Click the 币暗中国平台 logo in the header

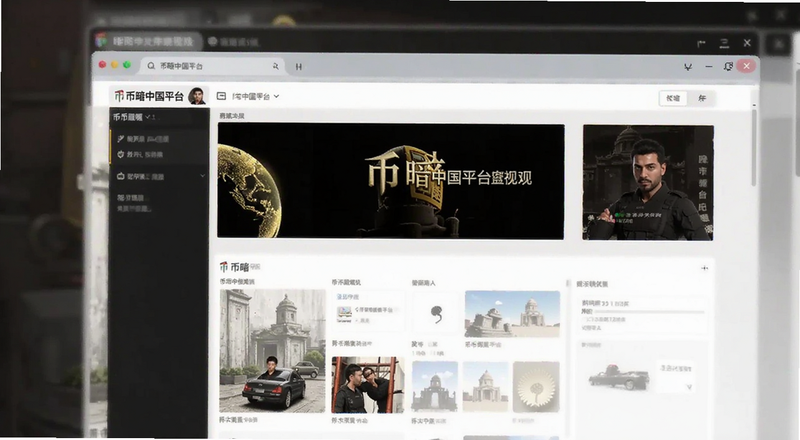[149, 96]
